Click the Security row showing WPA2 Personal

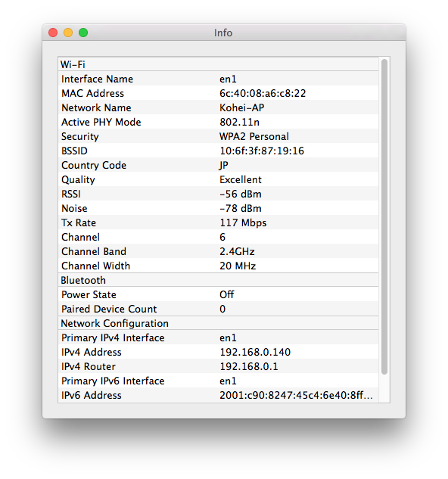click(218, 136)
